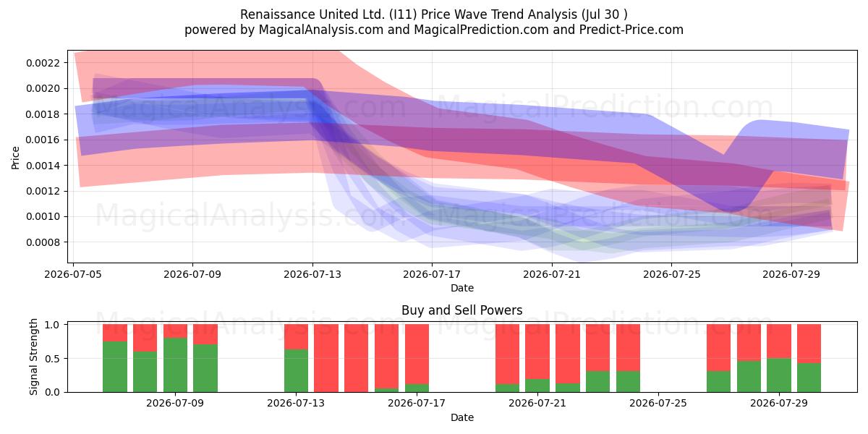Click the red sell segment of the 2026-07-09 bar
The width and height of the screenshot is (868, 434).
point(175,331)
